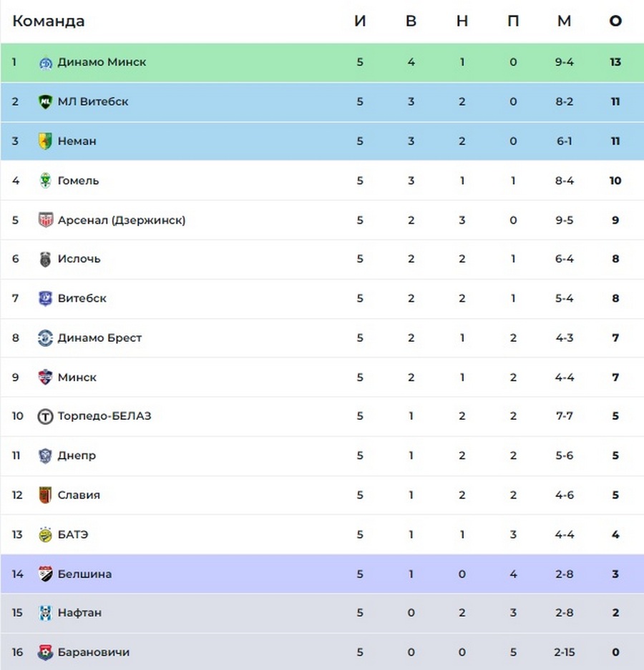Select the Витебск row team name
The image size is (644, 670).
[x=82, y=298]
